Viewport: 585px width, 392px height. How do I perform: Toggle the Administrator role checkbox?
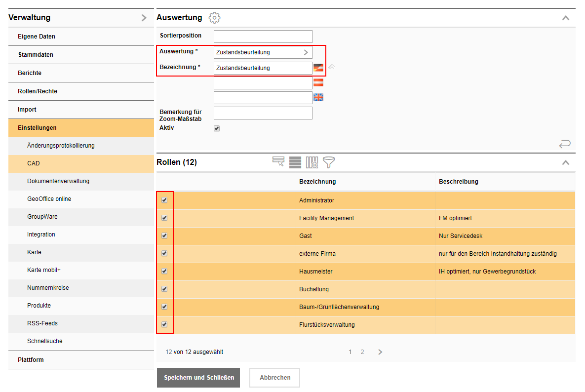164,200
